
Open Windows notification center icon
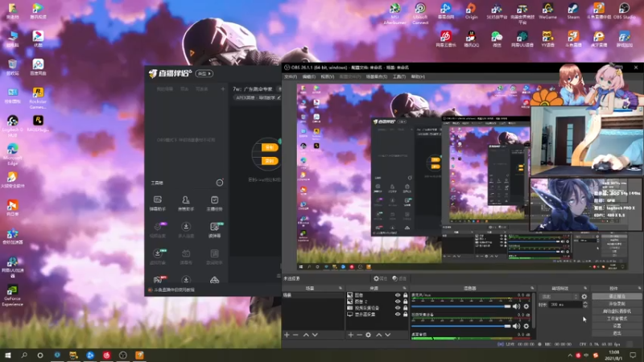coord(634,355)
